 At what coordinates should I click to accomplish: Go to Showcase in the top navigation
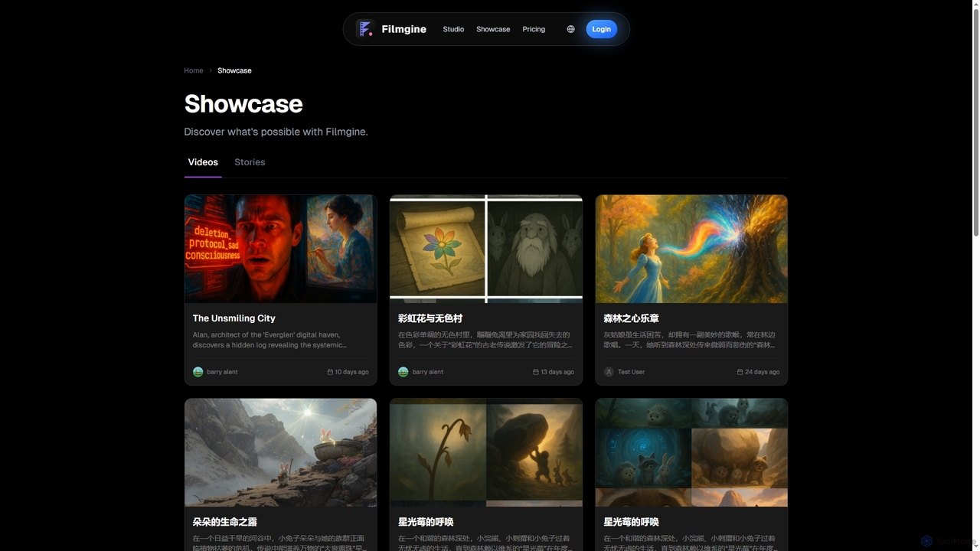pyautogui.click(x=493, y=29)
